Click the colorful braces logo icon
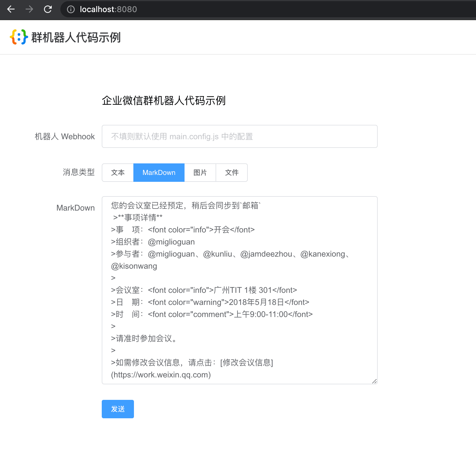The height and width of the screenshot is (462, 476). point(19,37)
